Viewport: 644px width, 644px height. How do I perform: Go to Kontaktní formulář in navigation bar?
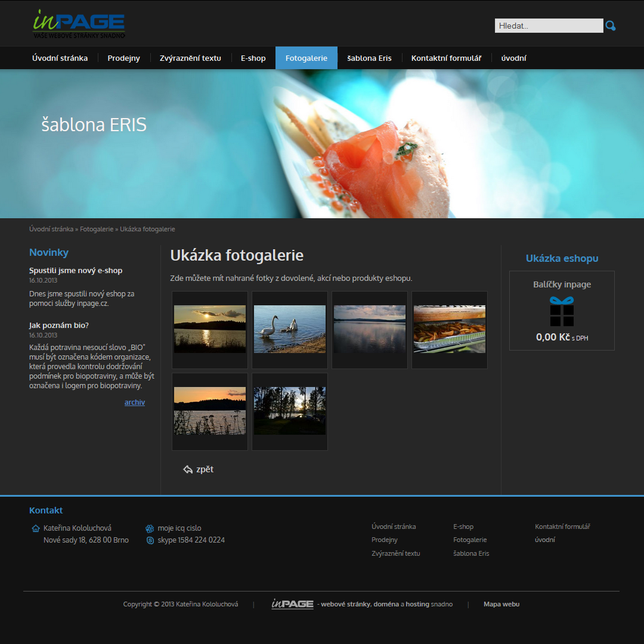(x=446, y=58)
